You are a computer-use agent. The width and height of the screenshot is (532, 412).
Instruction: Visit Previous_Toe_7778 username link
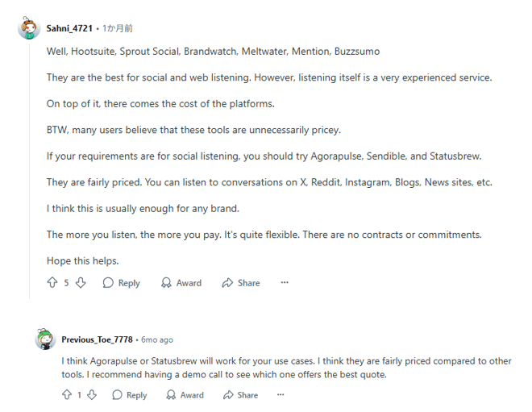[97, 339]
